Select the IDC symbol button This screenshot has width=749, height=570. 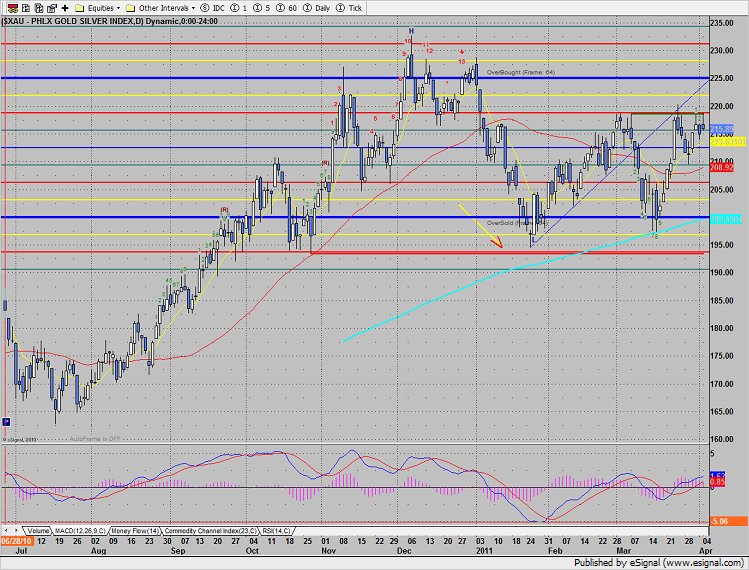(x=213, y=8)
